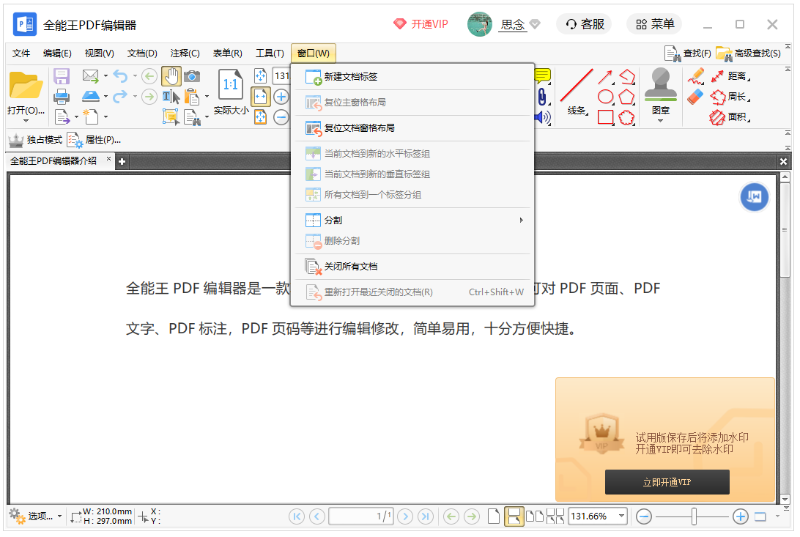This screenshot has width=800, height=537.
Task: Open the zoom percentage dropdown in status bar
Action: click(x=622, y=516)
